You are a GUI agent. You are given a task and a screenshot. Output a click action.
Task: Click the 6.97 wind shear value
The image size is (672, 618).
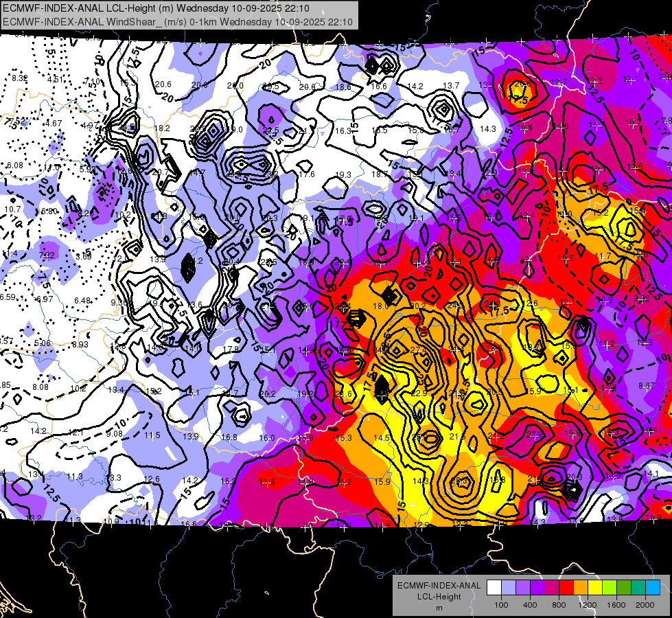(45, 299)
